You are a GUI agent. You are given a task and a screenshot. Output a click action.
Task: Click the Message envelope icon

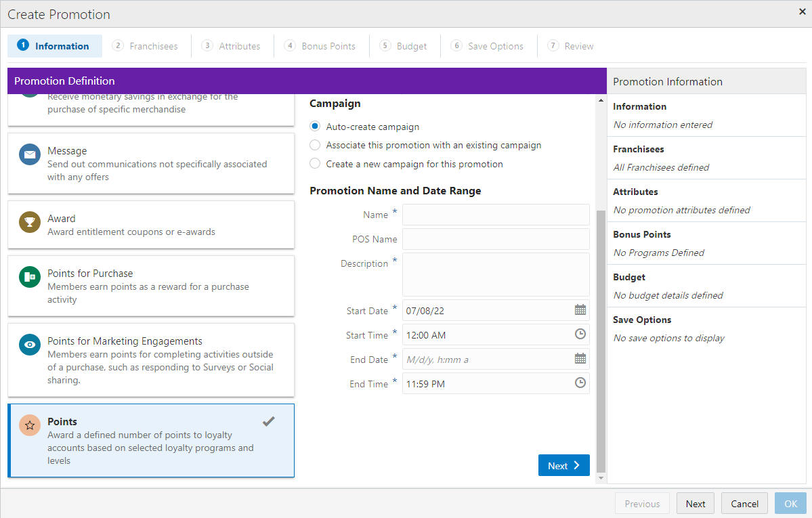click(30, 154)
